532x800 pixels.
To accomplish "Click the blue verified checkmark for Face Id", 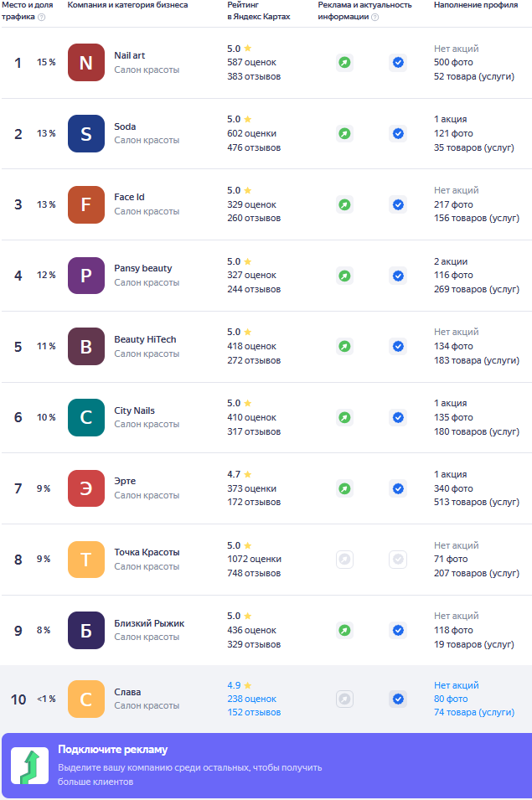I will point(398,204).
